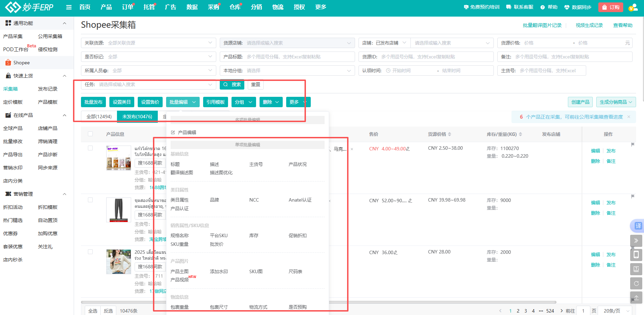Choose 产品主图 in batch edit menu
The width and height of the screenshot is (644, 315).
[x=180, y=271]
